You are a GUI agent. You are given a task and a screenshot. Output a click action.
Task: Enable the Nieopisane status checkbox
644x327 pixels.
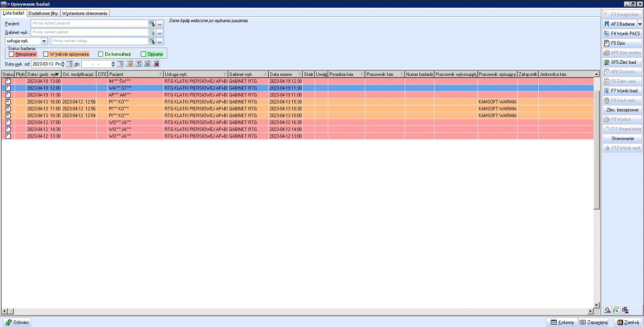coord(11,54)
